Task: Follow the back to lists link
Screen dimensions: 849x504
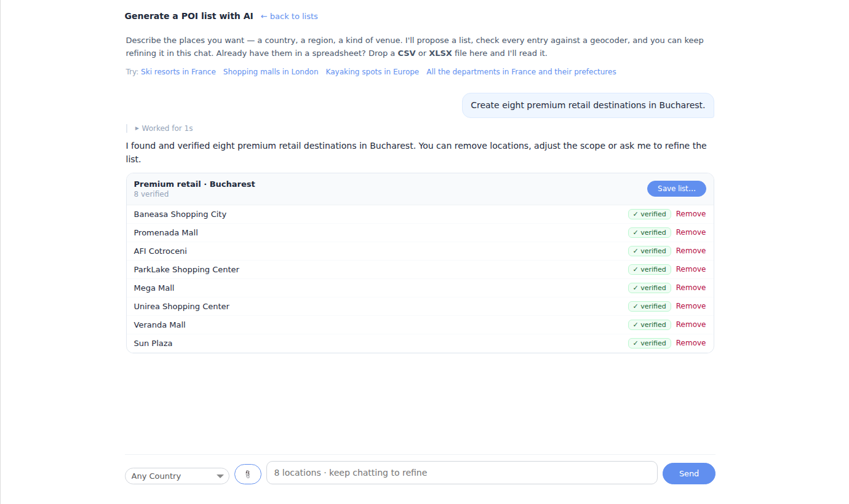Action: (x=289, y=17)
